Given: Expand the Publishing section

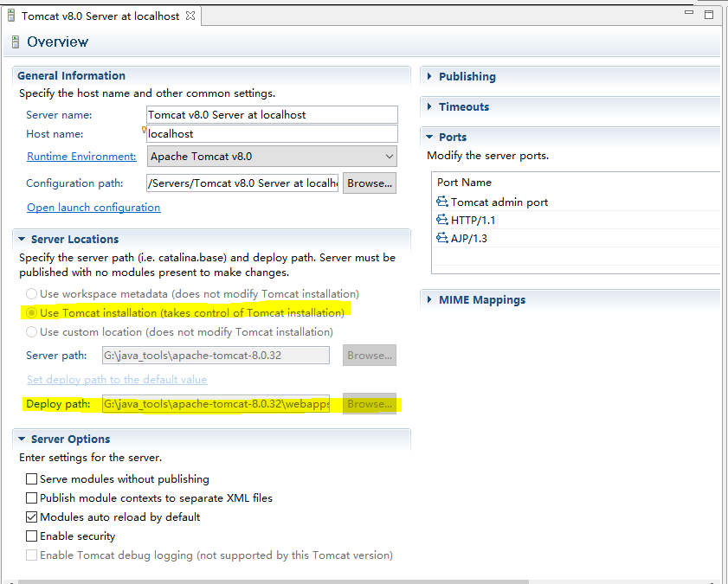Looking at the screenshot, I should pos(429,76).
